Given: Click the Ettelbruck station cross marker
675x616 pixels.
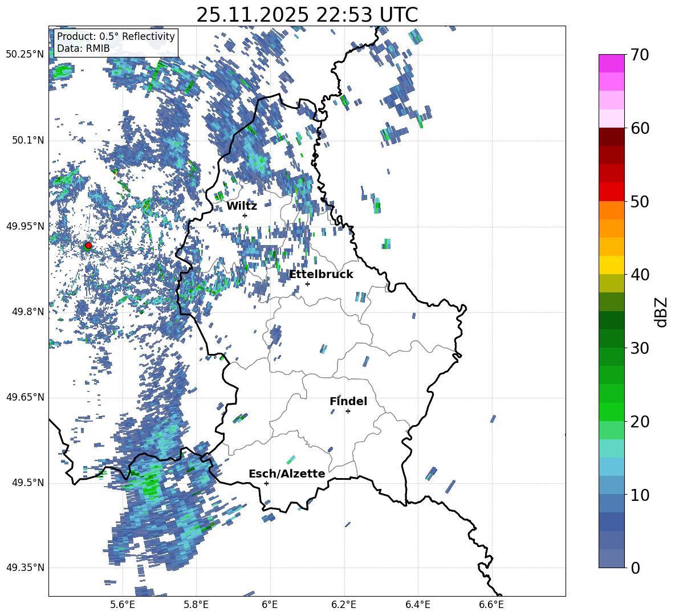Looking at the screenshot, I should pyautogui.click(x=307, y=284).
